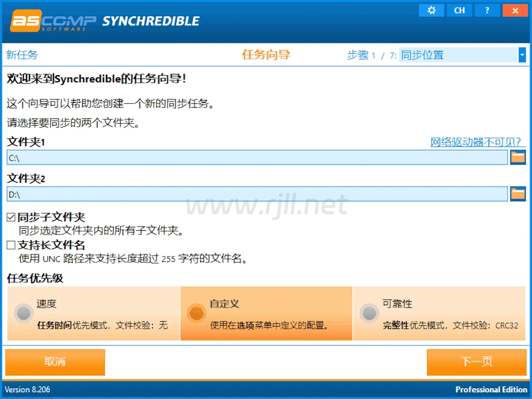Browse for folder 1 with folder icon
This screenshot has width=532, height=399.
point(518,158)
